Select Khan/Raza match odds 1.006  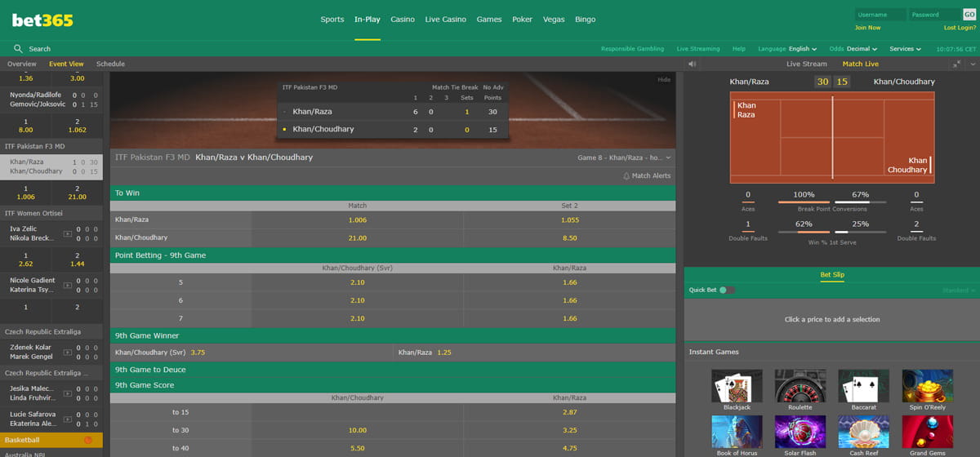pos(358,220)
